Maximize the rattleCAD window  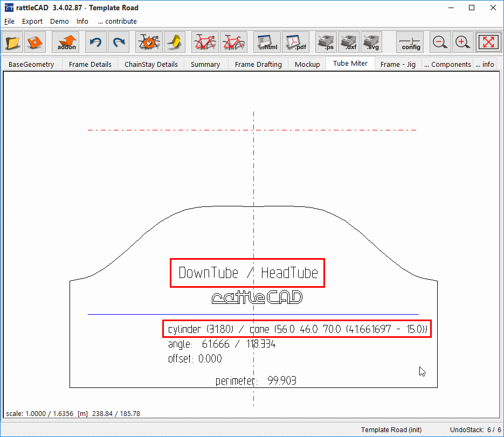pos(472,8)
